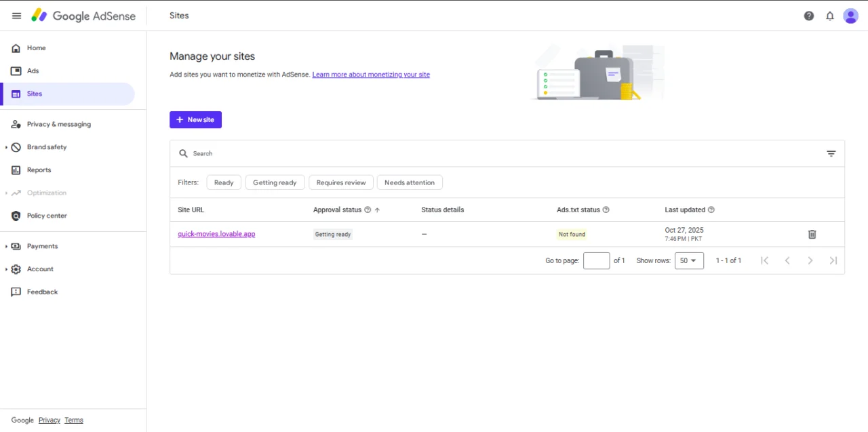Click the Ads icon in sidebar
The height and width of the screenshot is (432, 868).
pyautogui.click(x=16, y=71)
